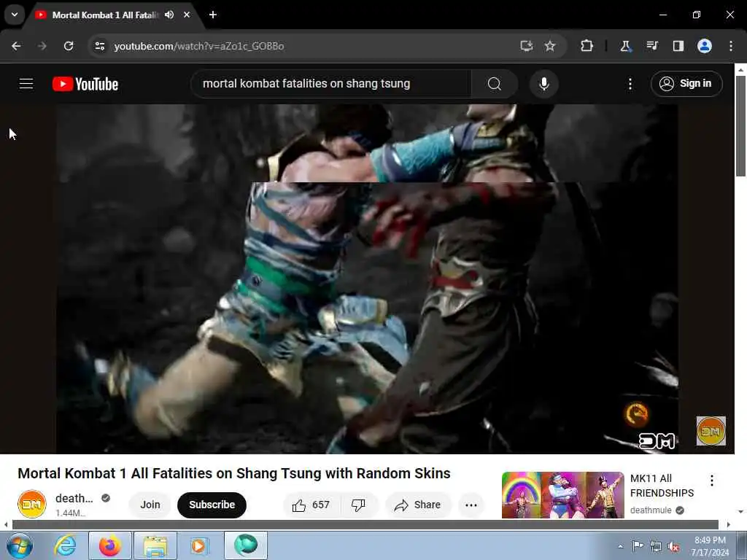Screen dimensions: 747x560
Task: Open suggested video three-dot options menu
Action: click(x=712, y=480)
